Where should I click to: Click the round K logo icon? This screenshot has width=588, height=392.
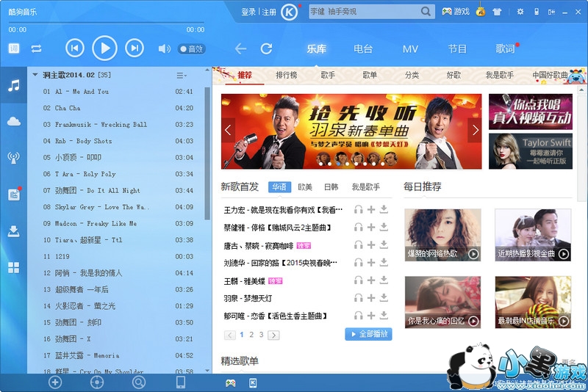coord(289,12)
